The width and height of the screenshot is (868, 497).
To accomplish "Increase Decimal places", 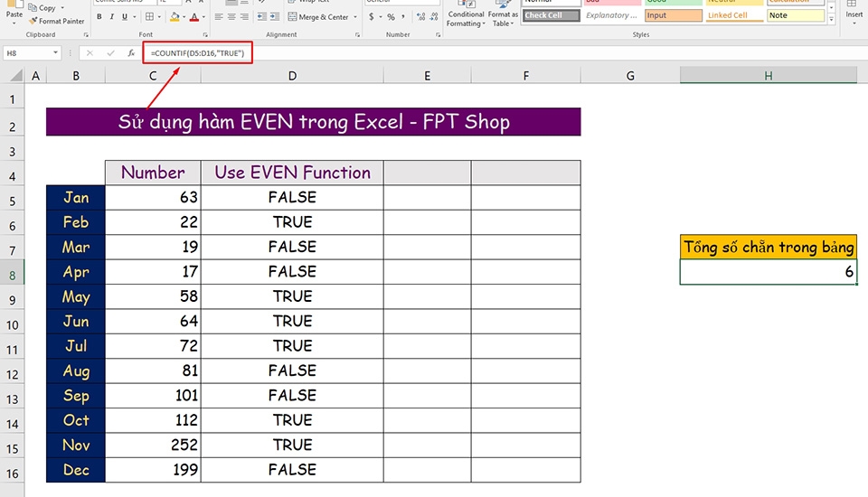I will tap(421, 17).
